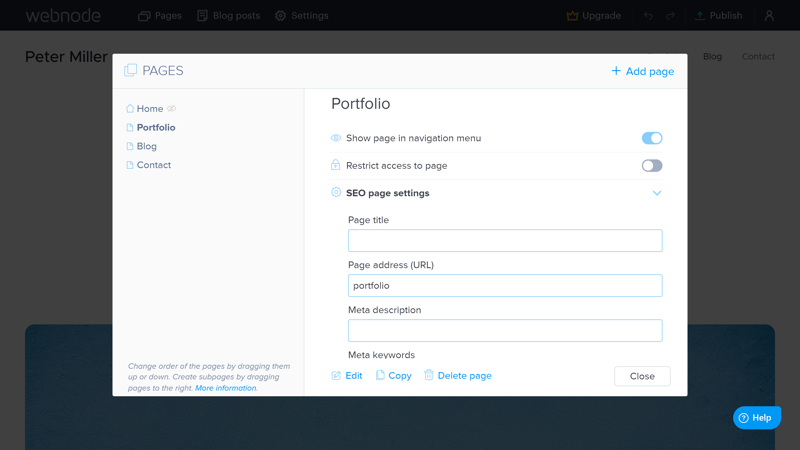
Task: Click the Edit pencil icon
Action: (336, 376)
